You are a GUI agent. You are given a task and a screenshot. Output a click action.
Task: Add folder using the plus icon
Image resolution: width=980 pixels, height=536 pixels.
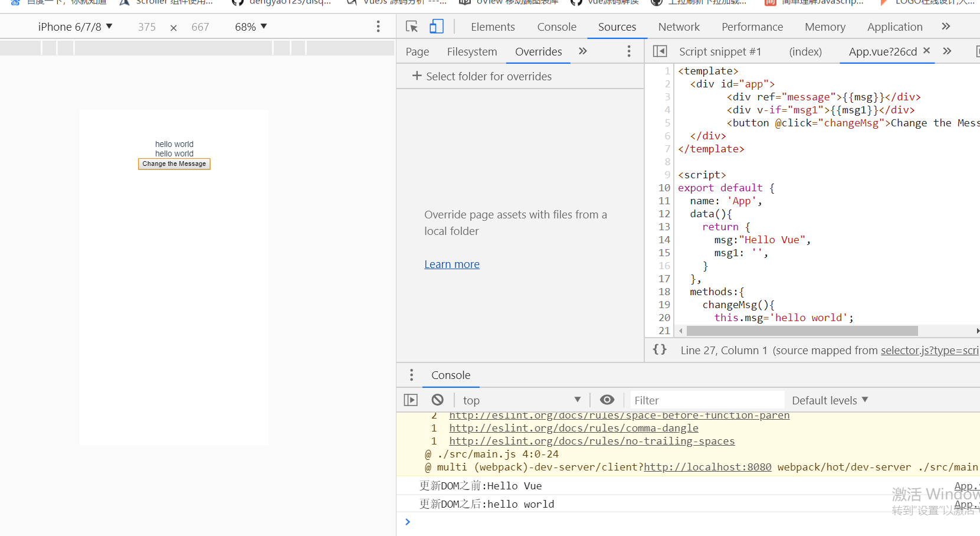pyautogui.click(x=417, y=76)
